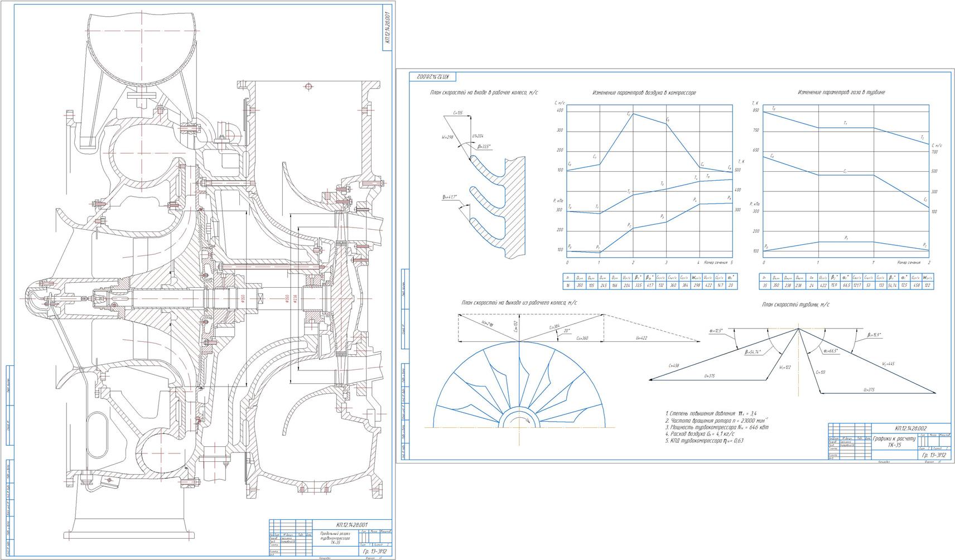Click the 'U=204' label on the inlet velocity triangle
This screenshot has height=560, width=955.
[478, 135]
